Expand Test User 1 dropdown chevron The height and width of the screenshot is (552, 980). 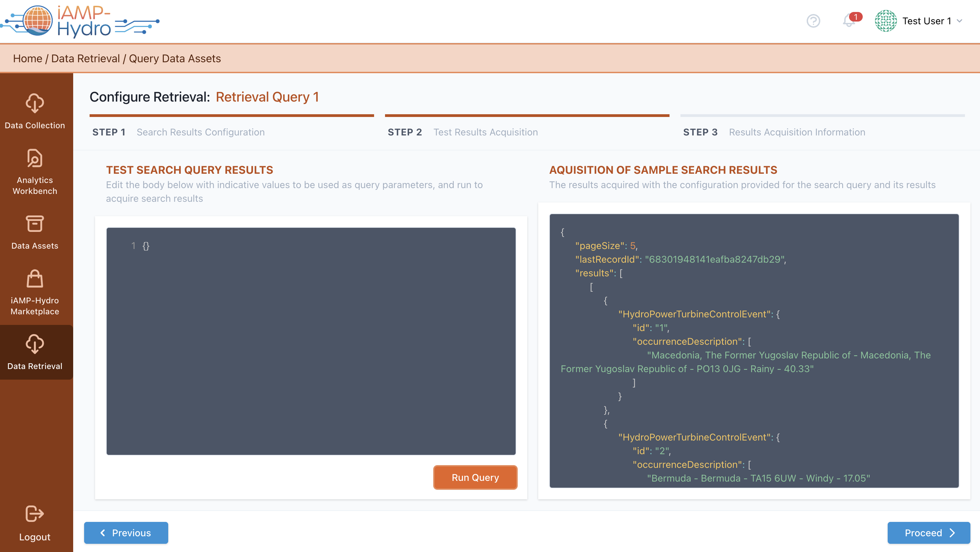(960, 21)
